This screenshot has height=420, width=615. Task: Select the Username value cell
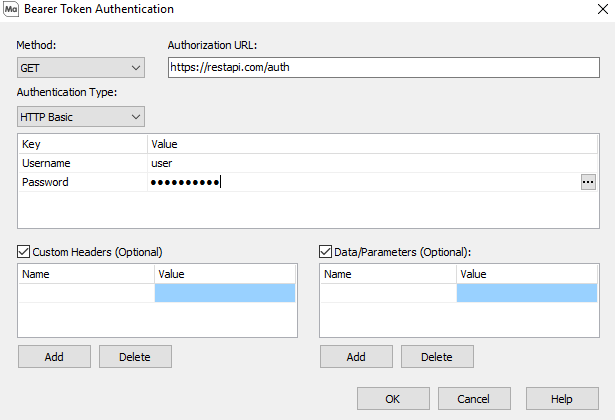(370, 163)
